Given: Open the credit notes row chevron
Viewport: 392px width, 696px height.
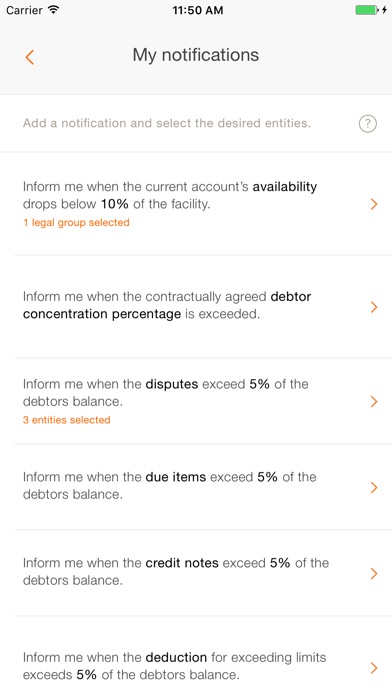Looking at the screenshot, I should click(x=374, y=573).
